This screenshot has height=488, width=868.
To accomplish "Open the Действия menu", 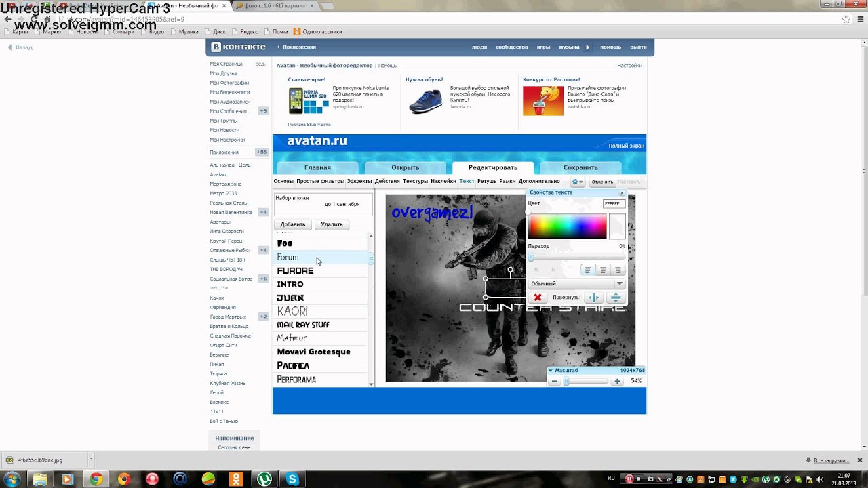I will (x=387, y=181).
